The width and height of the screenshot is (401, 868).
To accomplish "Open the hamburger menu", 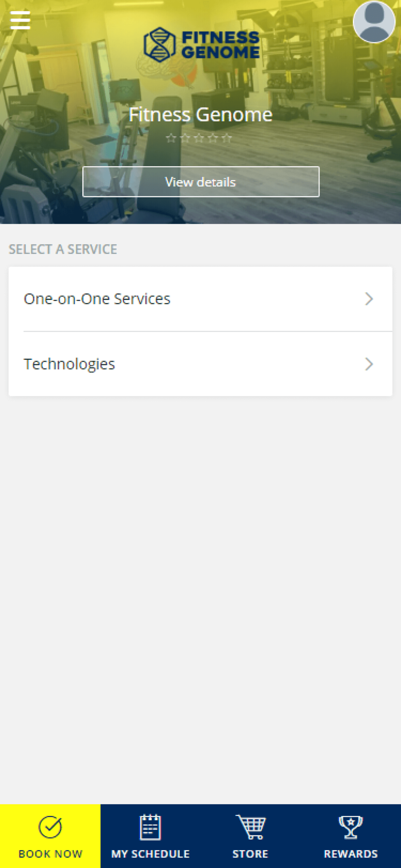I will (20, 20).
